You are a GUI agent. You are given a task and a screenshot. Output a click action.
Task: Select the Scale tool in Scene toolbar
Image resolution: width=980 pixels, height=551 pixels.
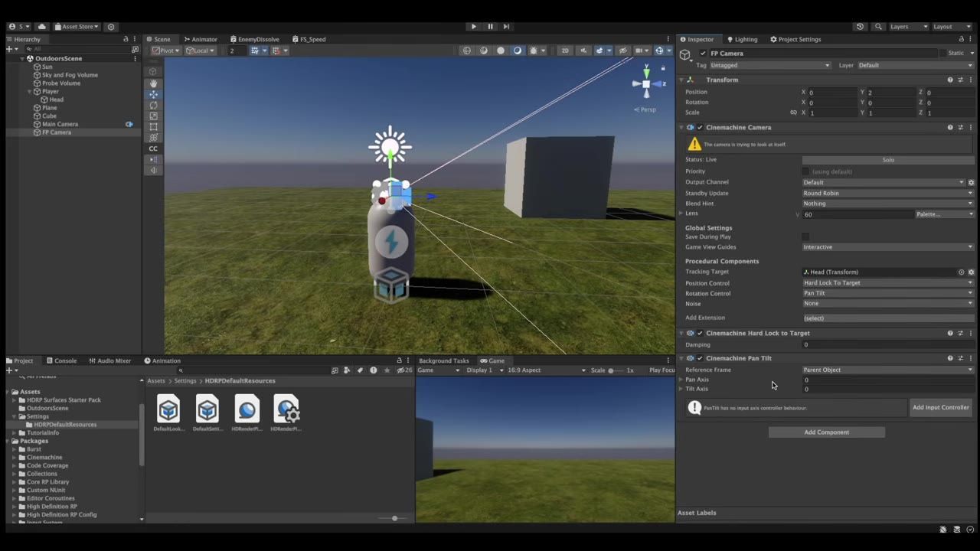(x=153, y=116)
